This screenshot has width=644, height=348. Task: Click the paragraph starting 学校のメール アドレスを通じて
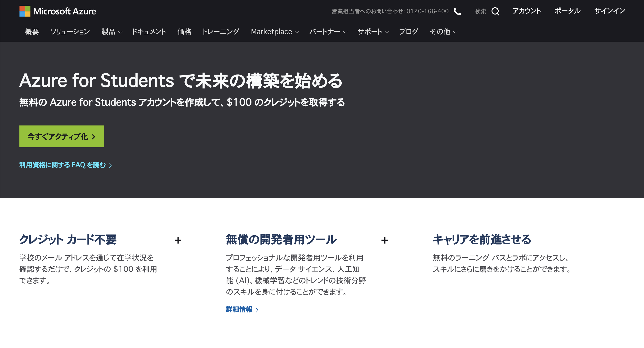[x=88, y=269]
